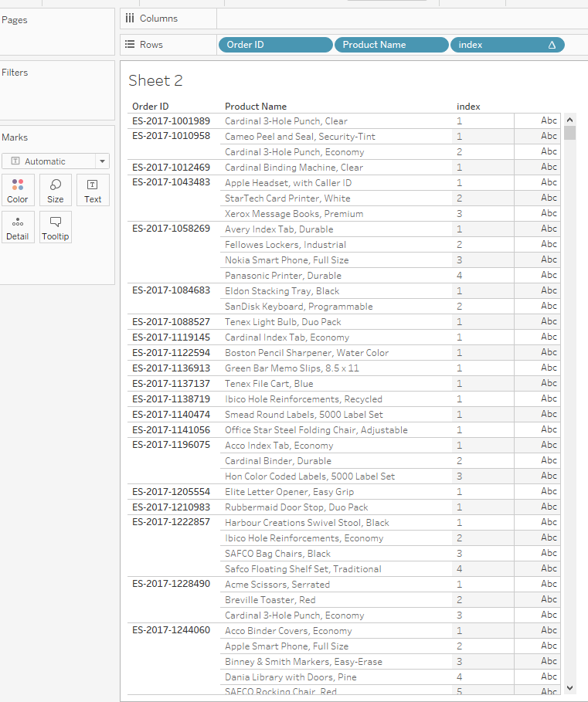Click Fellowes Lockers, Industrial
The image size is (588, 702).
pyautogui.click(x=285, y=245)
